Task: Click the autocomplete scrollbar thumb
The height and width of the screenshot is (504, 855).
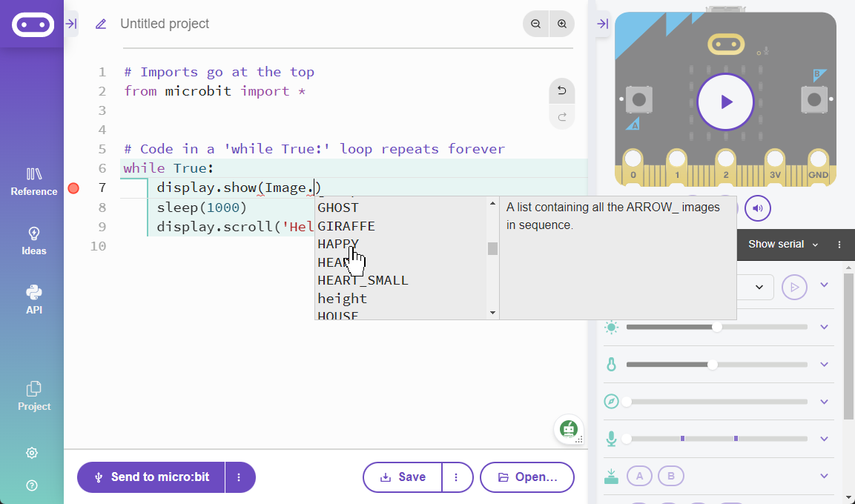Action: point(492,248)
